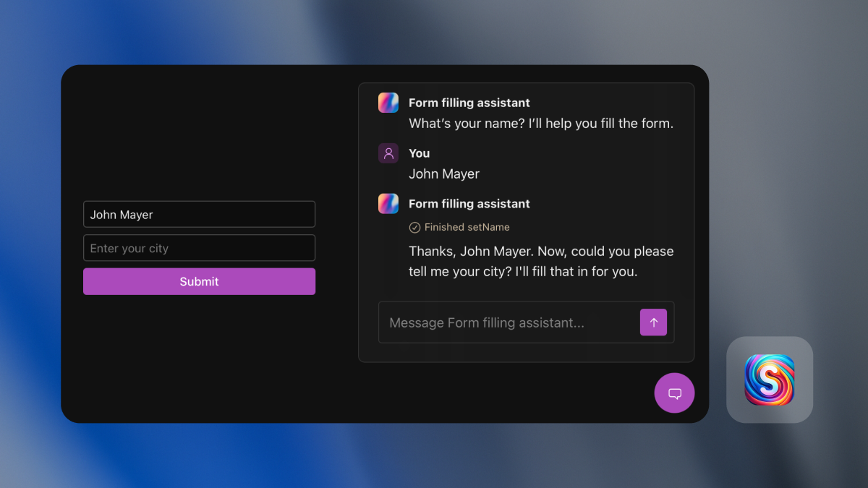Click the checkmark icon beside Finished setName
The height and width of the screenshot is (488, 868).
tap(414, 227)
